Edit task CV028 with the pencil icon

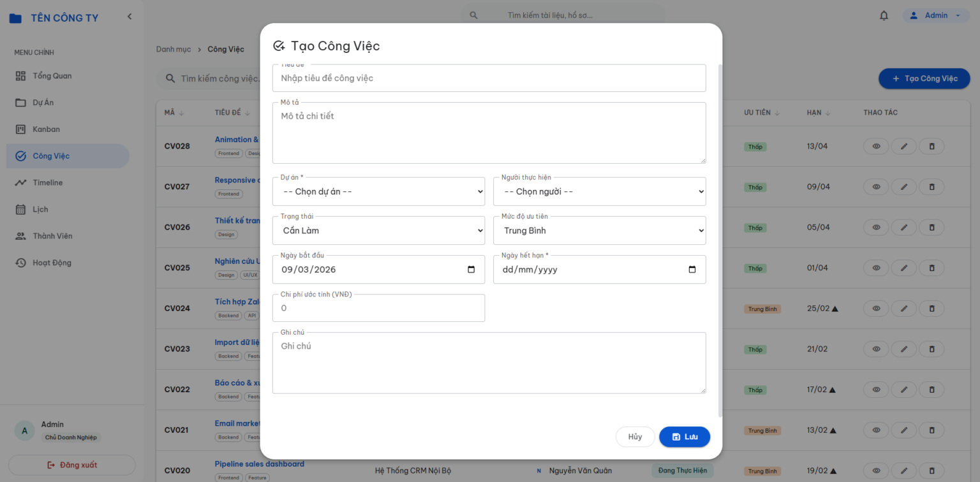(904, 146)
